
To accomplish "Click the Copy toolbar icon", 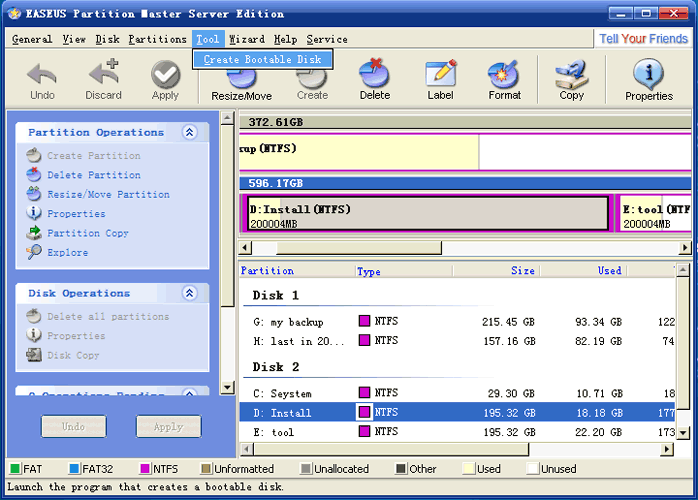I will [572, 74].
